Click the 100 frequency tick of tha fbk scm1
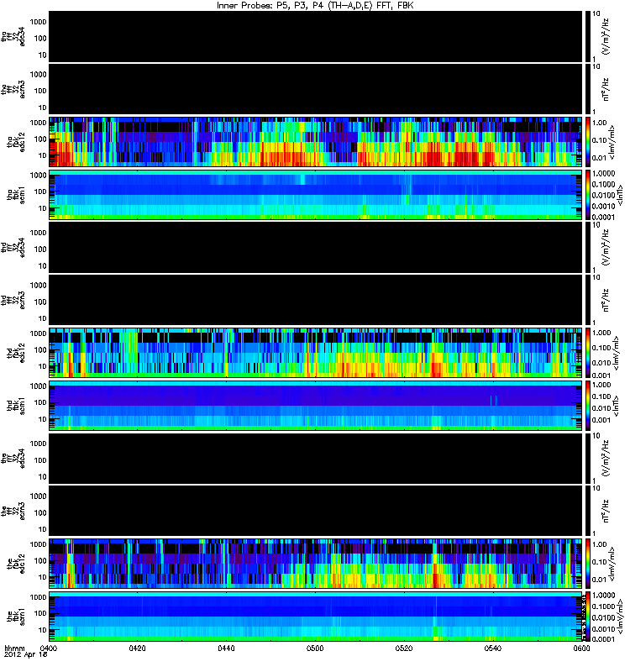Image resolution: width=630 pixels, height=672 pixels. pyautogui.click(x=40, y=192)
